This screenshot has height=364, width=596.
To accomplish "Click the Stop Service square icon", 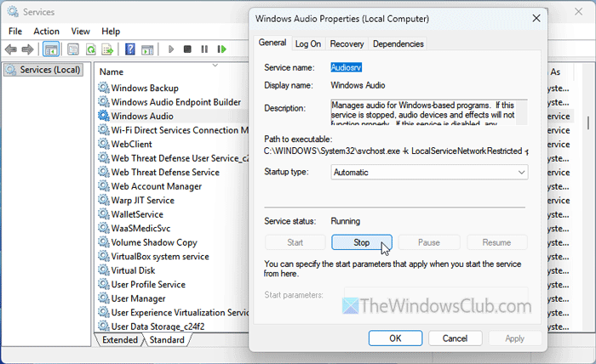I will [187, 49].
